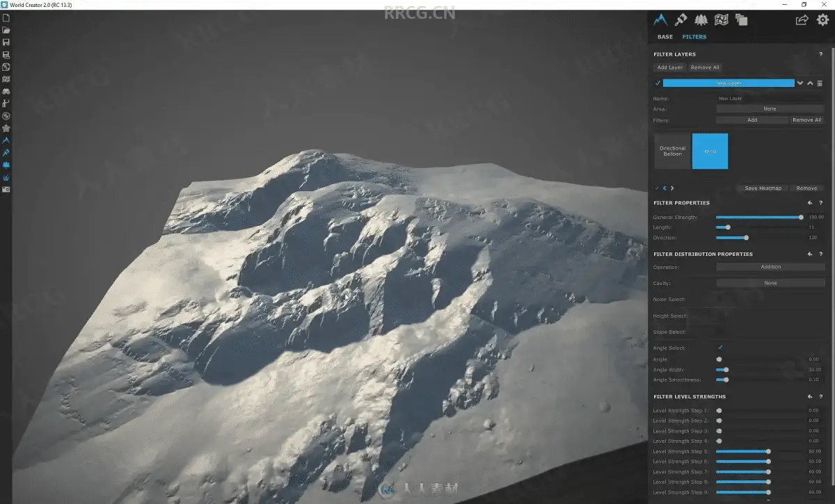Screen dimensions: 835x504
Task: Move filter right with the white arrow
Action: [672, 188]
